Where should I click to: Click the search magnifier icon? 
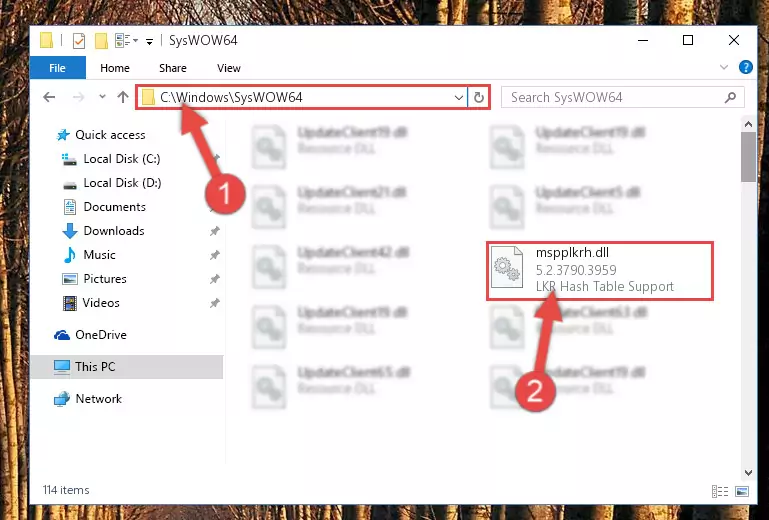pos(730,97)
